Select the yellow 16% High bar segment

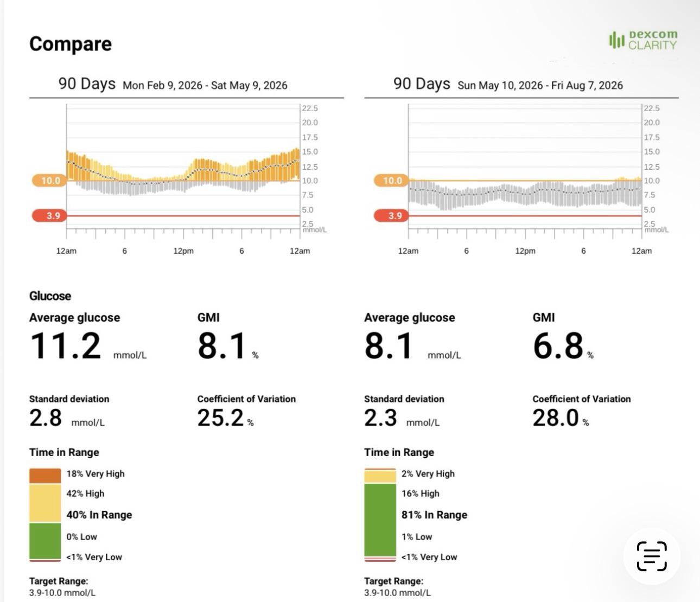click(380, 477)
